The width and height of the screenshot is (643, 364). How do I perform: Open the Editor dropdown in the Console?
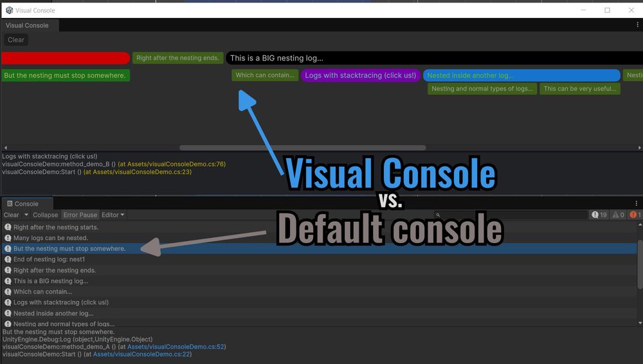113,215
